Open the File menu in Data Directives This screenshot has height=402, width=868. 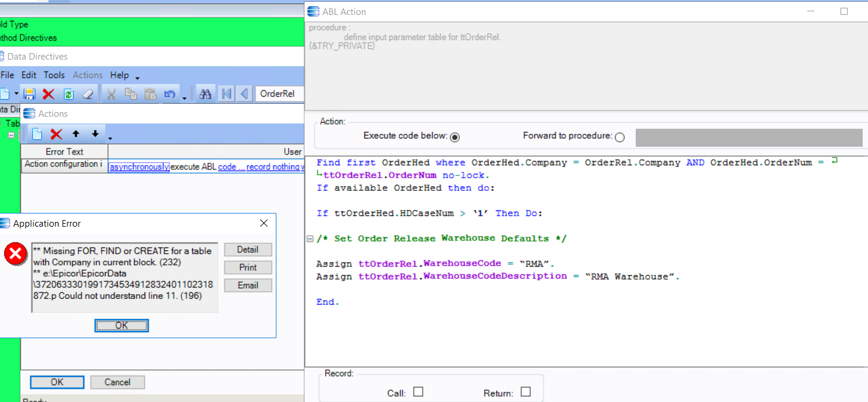[x=7, y=75]
